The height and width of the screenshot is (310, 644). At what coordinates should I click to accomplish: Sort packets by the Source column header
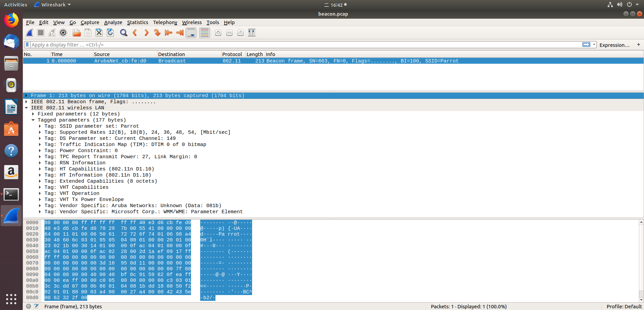pos(125,54)
